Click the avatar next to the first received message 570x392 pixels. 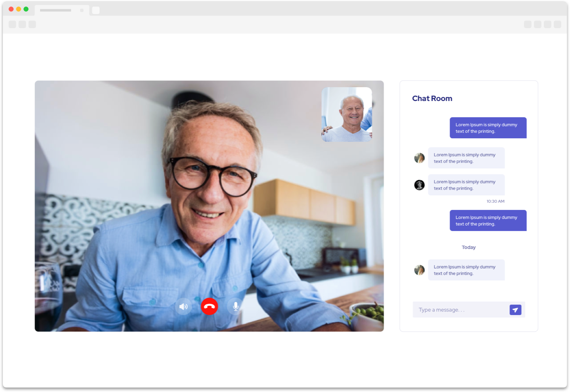tap(420, 158)
